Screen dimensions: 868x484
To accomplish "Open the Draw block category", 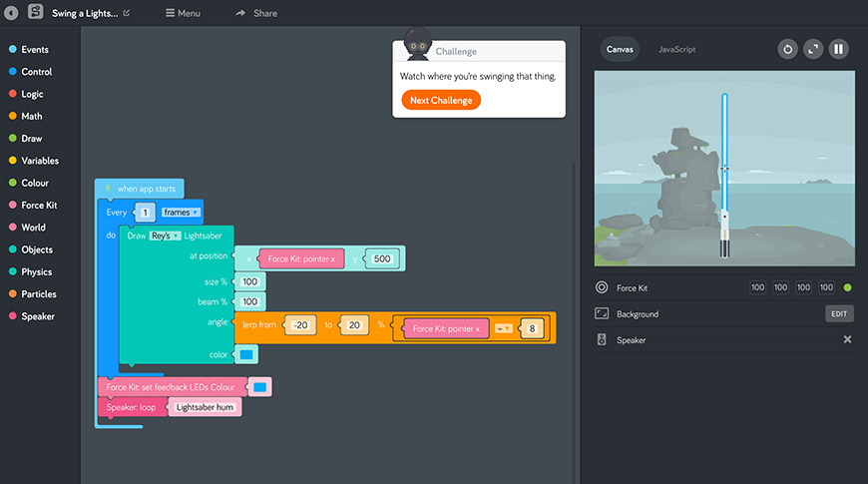I will (x=26, y=138).
